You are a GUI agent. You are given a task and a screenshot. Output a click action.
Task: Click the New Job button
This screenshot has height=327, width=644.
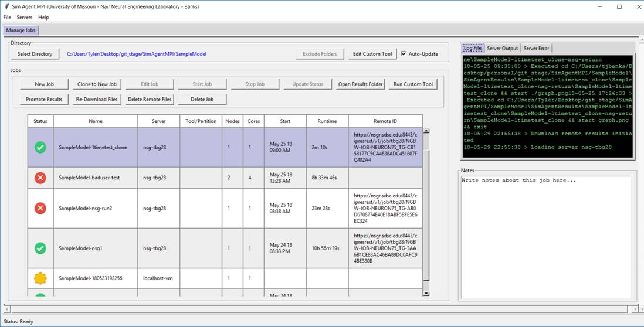tap(45, 84)
